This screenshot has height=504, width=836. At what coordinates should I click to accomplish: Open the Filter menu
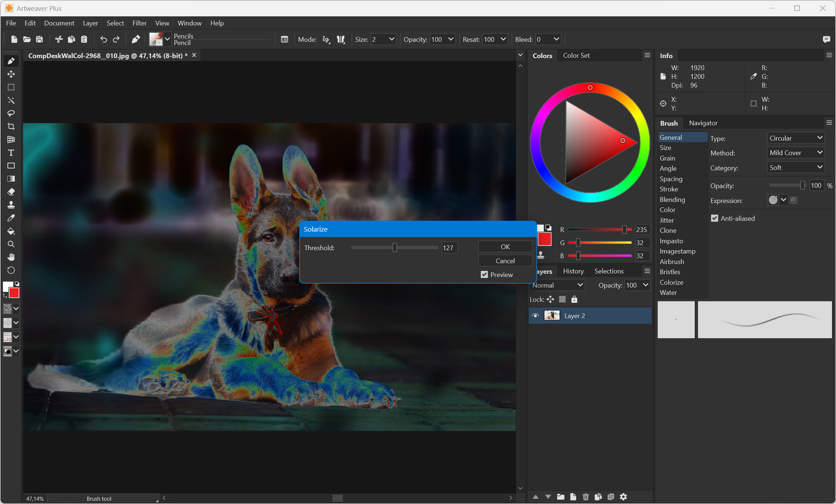tap(139, 23)
